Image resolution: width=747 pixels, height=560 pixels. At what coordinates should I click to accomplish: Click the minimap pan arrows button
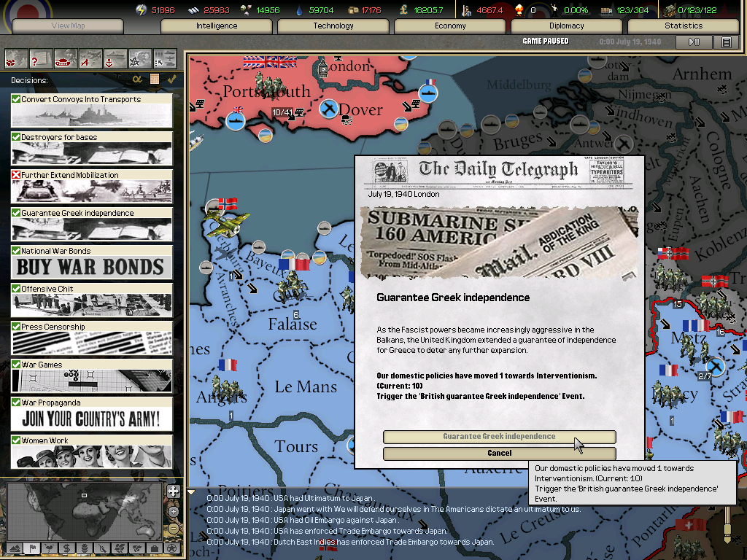(x=174, y=491)
